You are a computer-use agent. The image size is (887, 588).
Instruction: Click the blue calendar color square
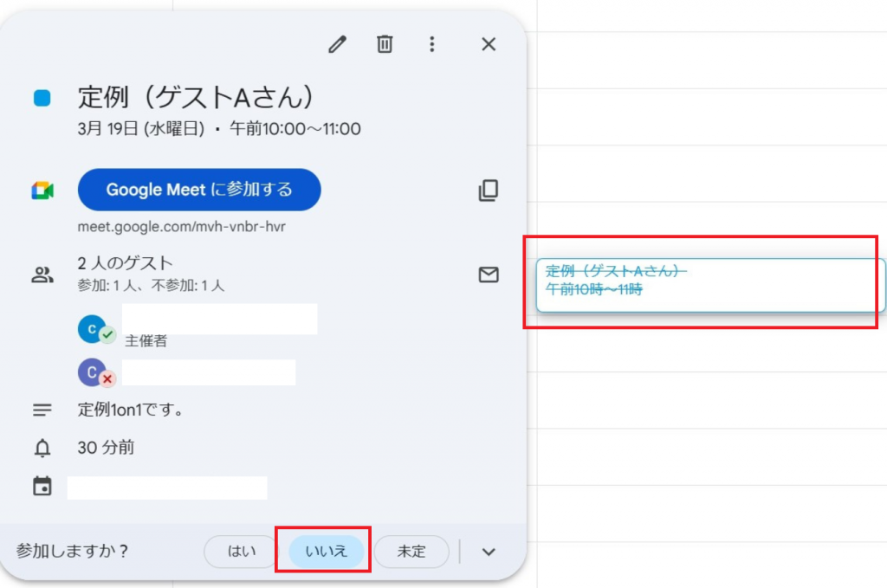(x=42, y=98)
